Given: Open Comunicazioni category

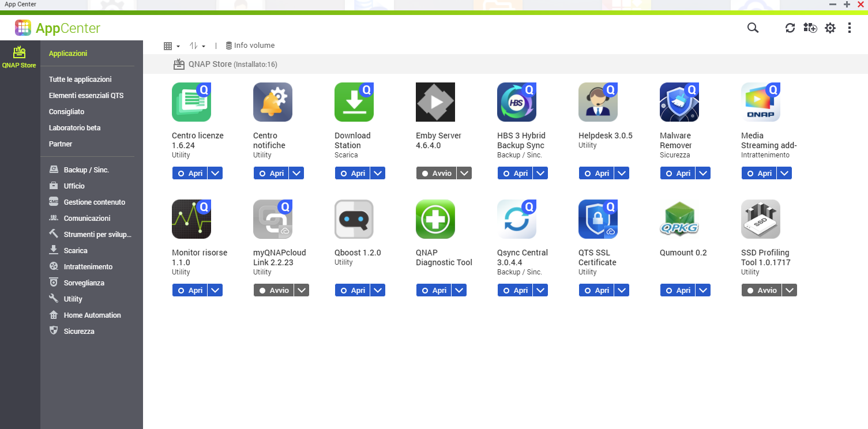Looking at the screenshot, I should (x=80, y=219).
